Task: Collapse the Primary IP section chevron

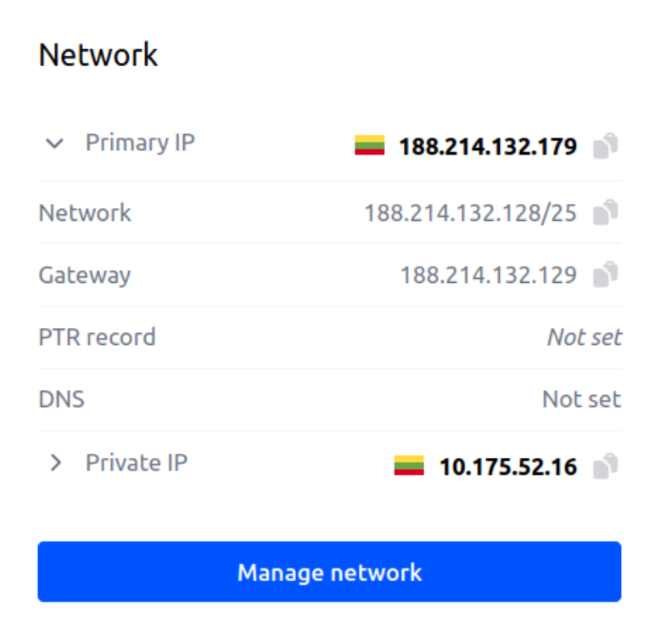Action: coord(55,144)
